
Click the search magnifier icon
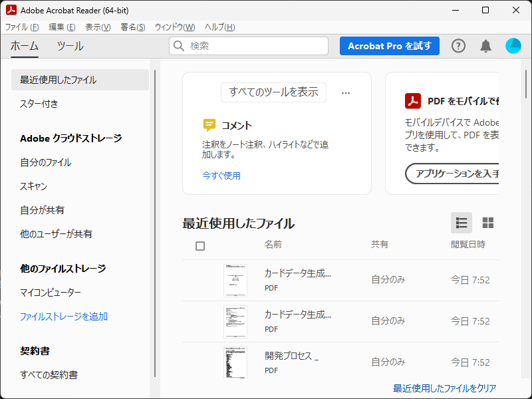(x=179, y=46)
